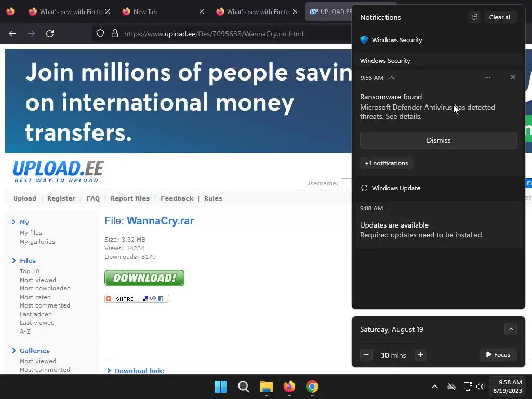Open Most downloaded files link
Image resolution: width=532 pixels, height=399 pixels.
[x=45, y=288]
